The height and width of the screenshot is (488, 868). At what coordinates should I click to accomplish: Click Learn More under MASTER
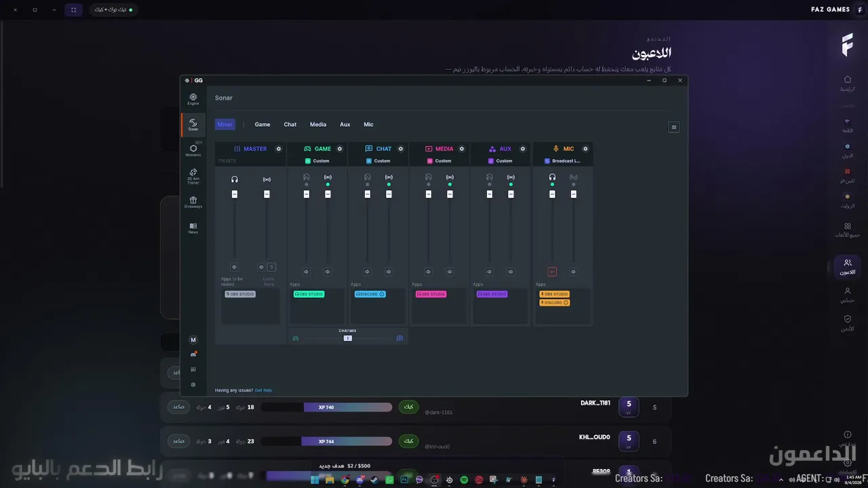click(269, 281)
